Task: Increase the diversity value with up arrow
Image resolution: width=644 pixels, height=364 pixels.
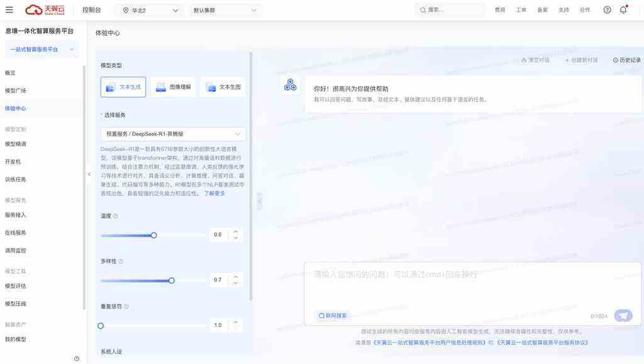Action: tap(236, 276)
